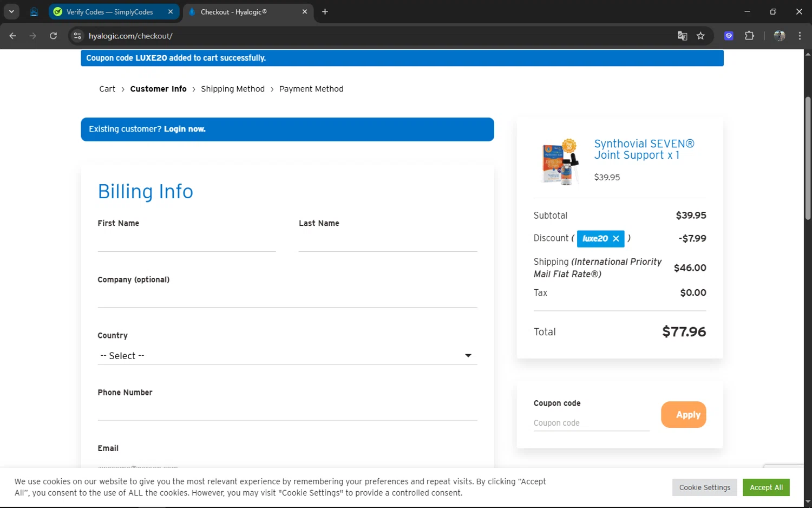Open a new browser tab
The height and width of the screenshot is (508, 812).
point(325,11)
